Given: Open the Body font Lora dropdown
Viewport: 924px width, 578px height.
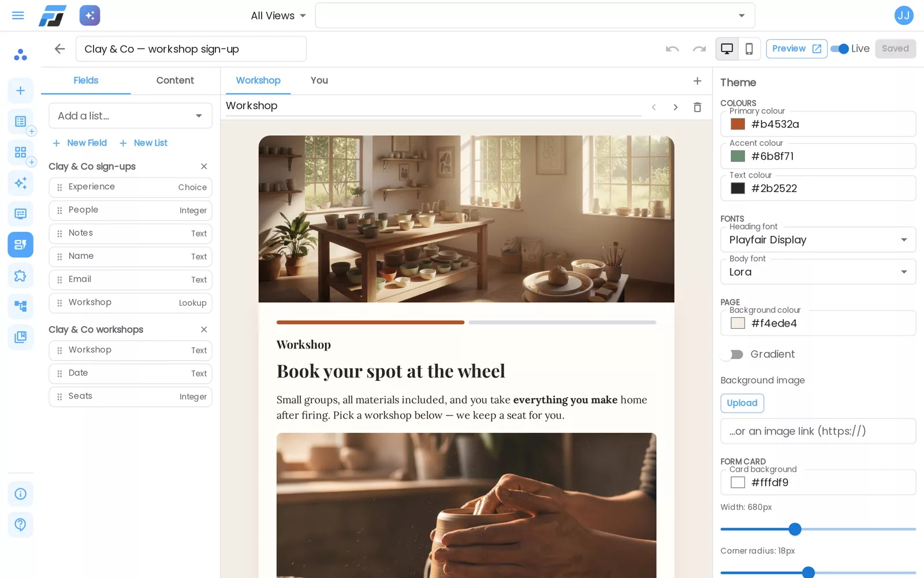Looking at the screenshot, I should pyautogui.click(x=818, y=272).
